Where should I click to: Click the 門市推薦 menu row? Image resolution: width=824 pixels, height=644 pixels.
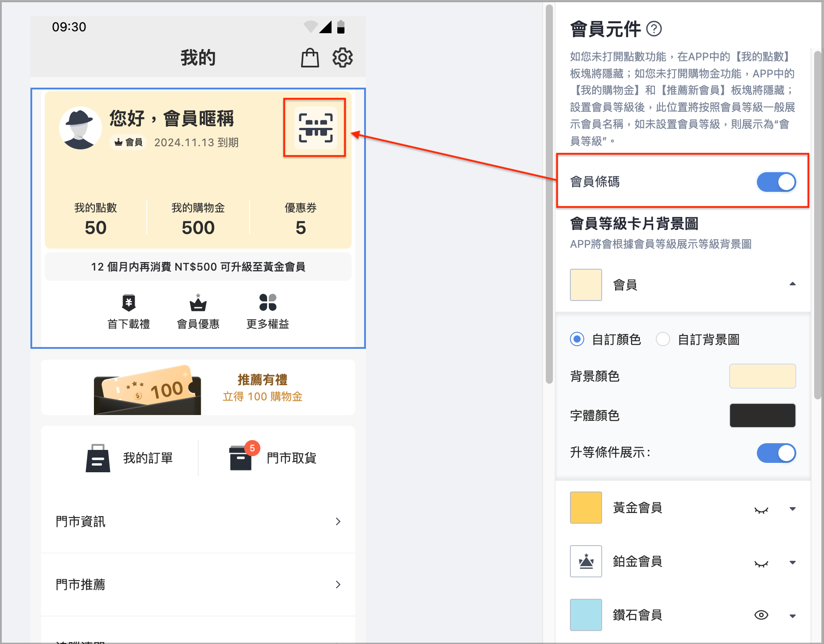(x=198, y=585)
